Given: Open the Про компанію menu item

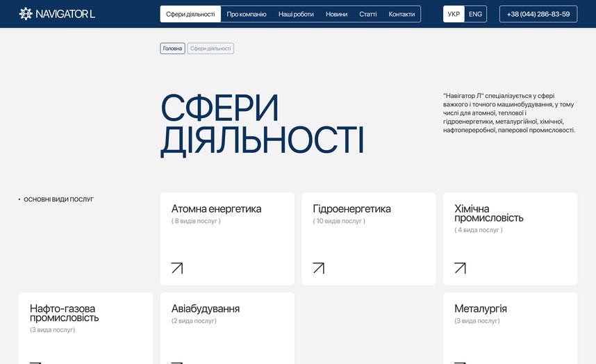Looking at the screenshot, I should pyautogui.click(x=247, y=14).
